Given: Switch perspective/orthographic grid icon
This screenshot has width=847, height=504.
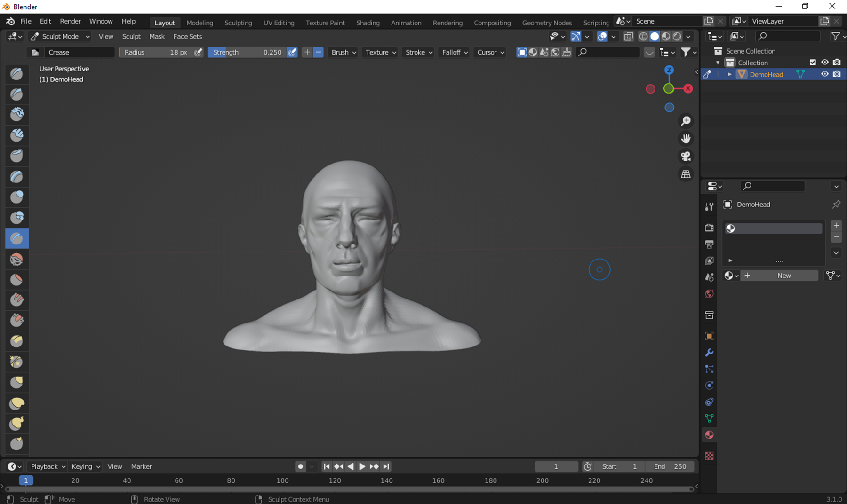Looking at the screenshot, I should (x=686, y=174).
